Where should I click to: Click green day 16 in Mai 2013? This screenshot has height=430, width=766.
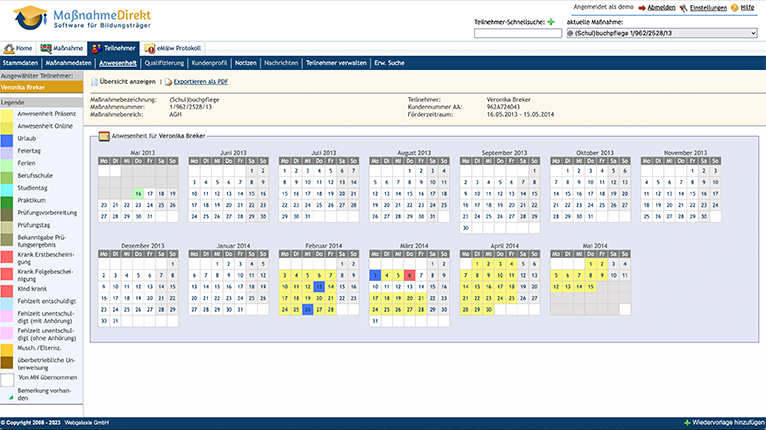click(x=138, y=194)
